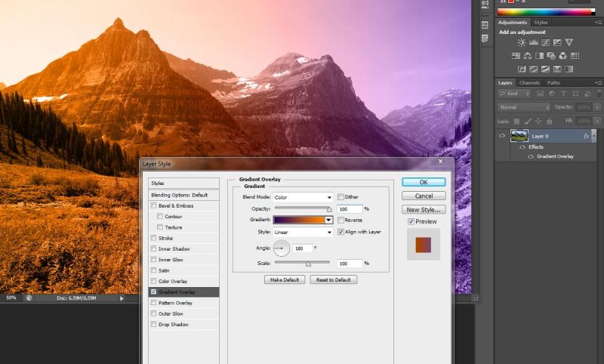Viewport: 604px width, 364px height.
Task: Enable the Stroke effect checkbox
Action: click(154, 238)
